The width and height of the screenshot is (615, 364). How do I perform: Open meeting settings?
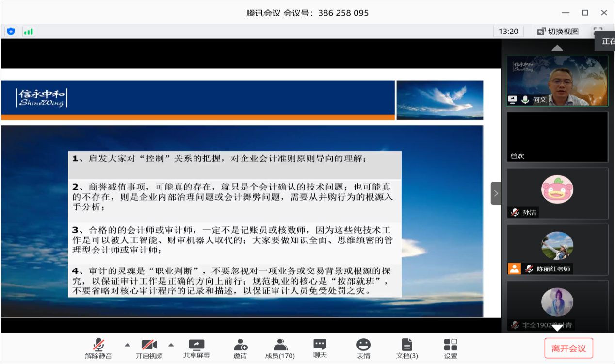tap(451, 348)
